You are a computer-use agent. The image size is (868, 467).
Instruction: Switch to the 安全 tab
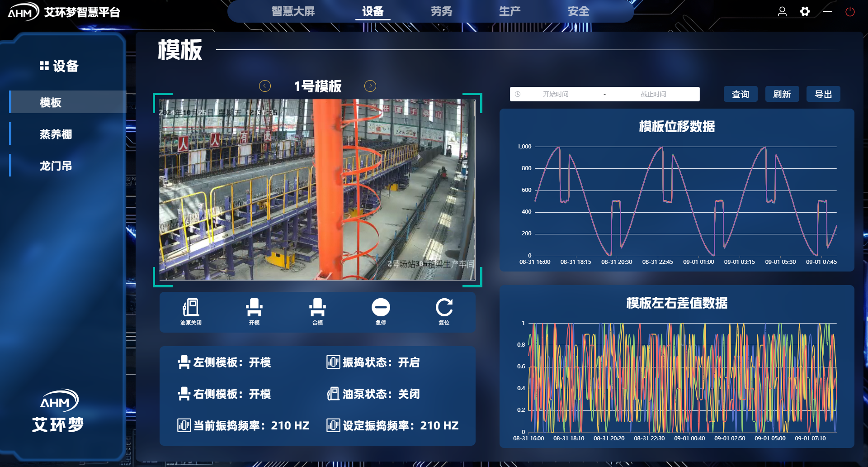click(579, 11)
